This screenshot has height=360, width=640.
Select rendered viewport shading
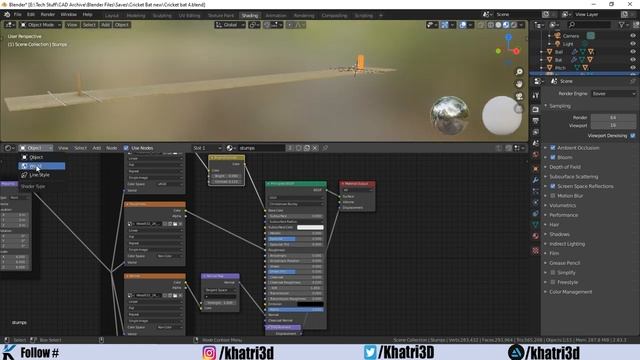point(514,25)
